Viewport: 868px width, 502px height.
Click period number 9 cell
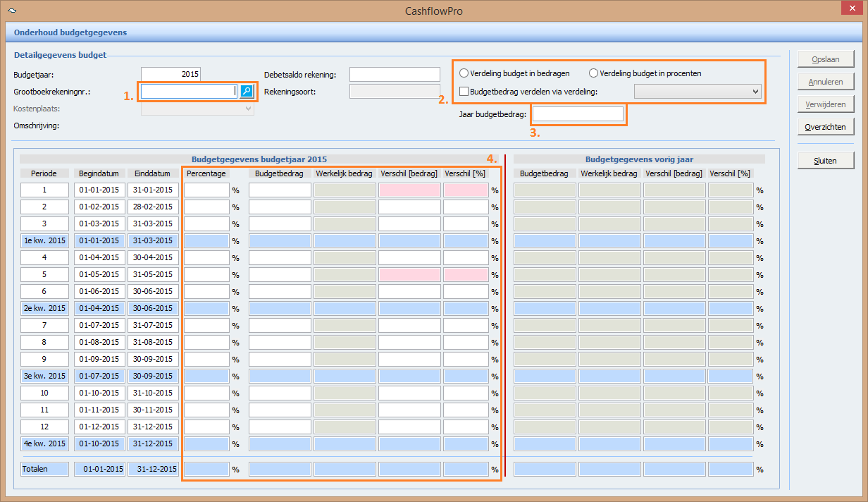tap(44, 359)
